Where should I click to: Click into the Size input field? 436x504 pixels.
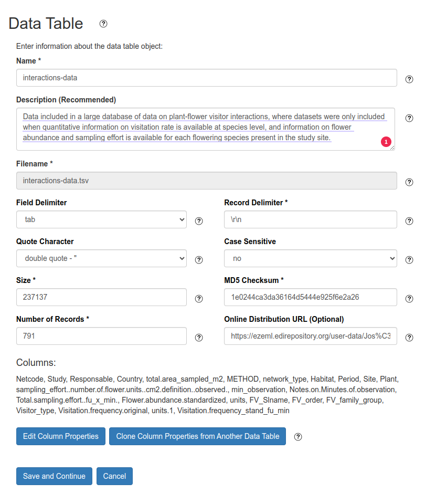click(x=101, y=297)
